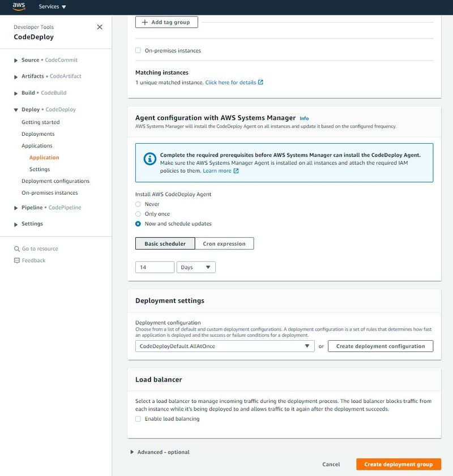Click the plus icon on Add tag group

pos(145,22)
